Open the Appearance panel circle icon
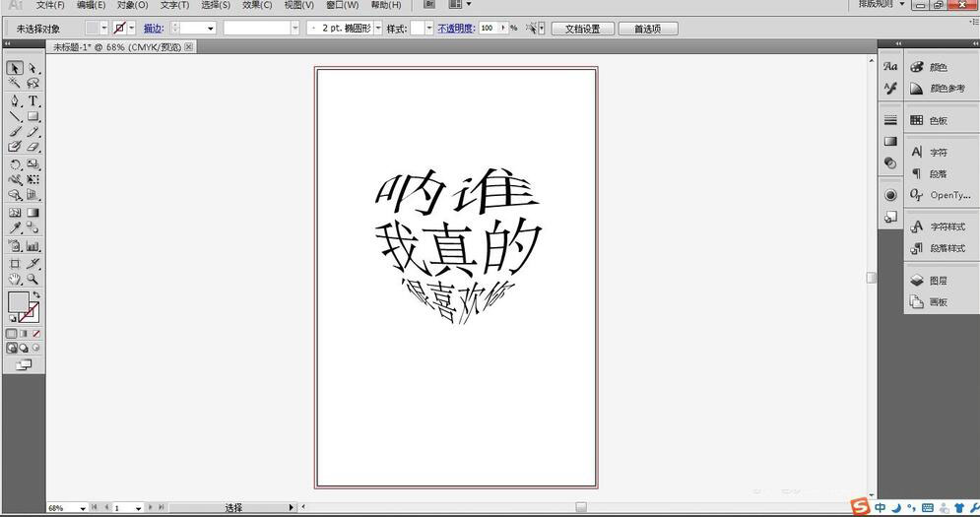 click(x=890, y=195)
